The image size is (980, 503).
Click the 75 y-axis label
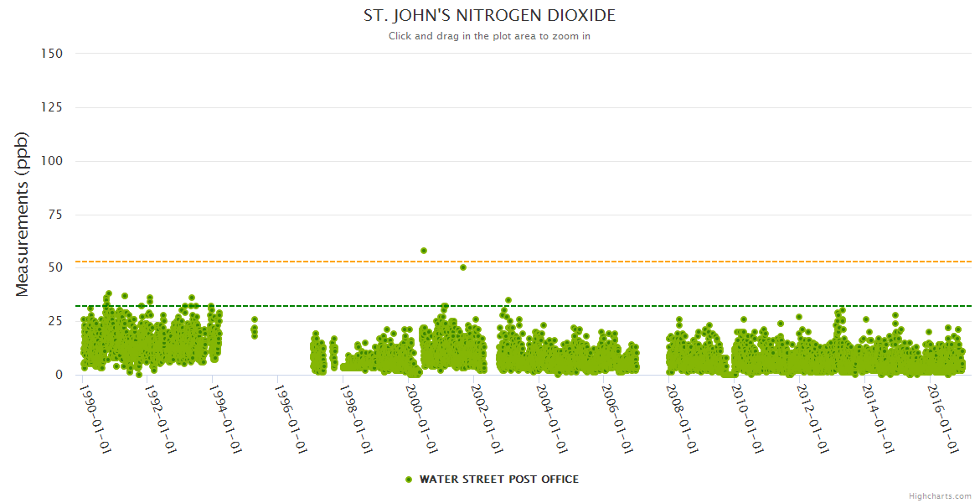55,215
